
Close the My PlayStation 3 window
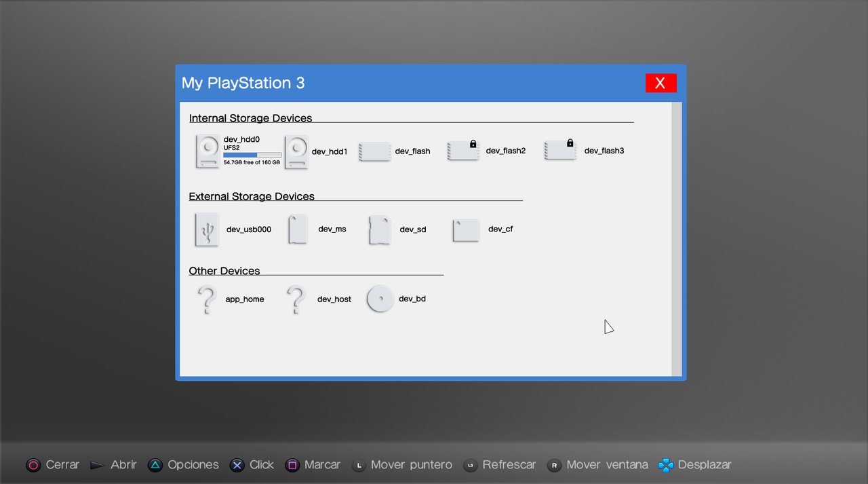pos(660,83)
